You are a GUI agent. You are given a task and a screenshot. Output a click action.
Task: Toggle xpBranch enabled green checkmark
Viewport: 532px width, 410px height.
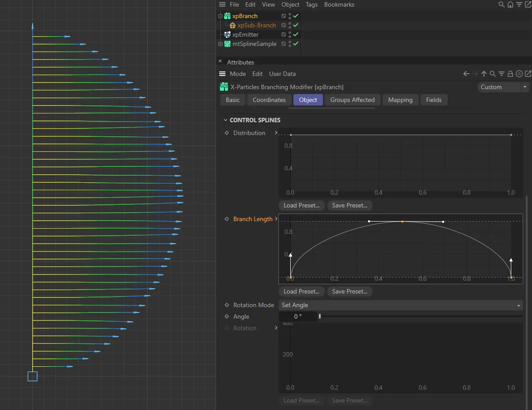[296, 16]
